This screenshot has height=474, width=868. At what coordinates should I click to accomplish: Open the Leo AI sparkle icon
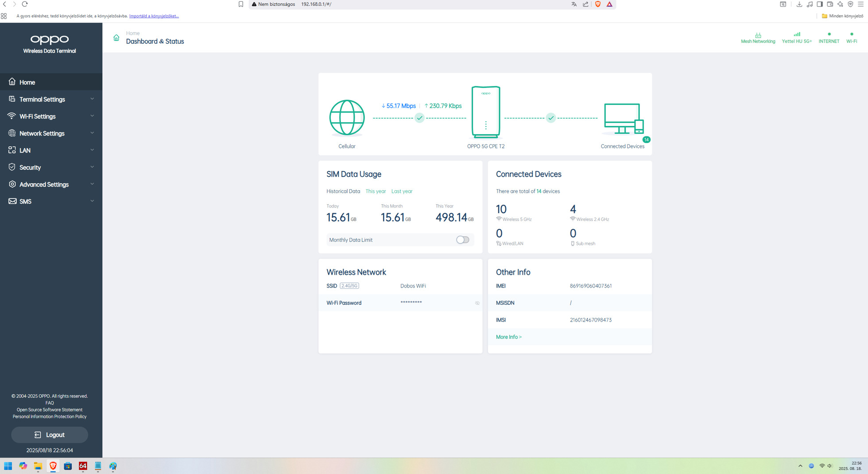(x=840, y=4)
